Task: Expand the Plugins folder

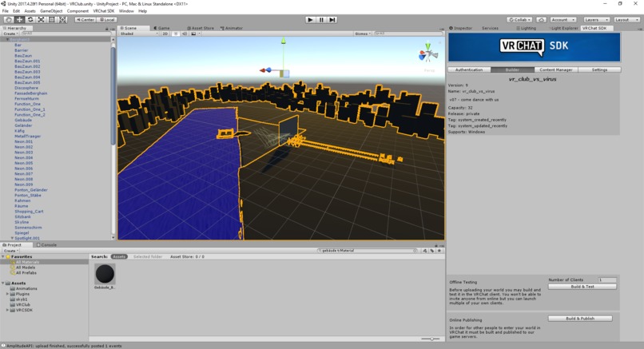Action: [7, 294]
